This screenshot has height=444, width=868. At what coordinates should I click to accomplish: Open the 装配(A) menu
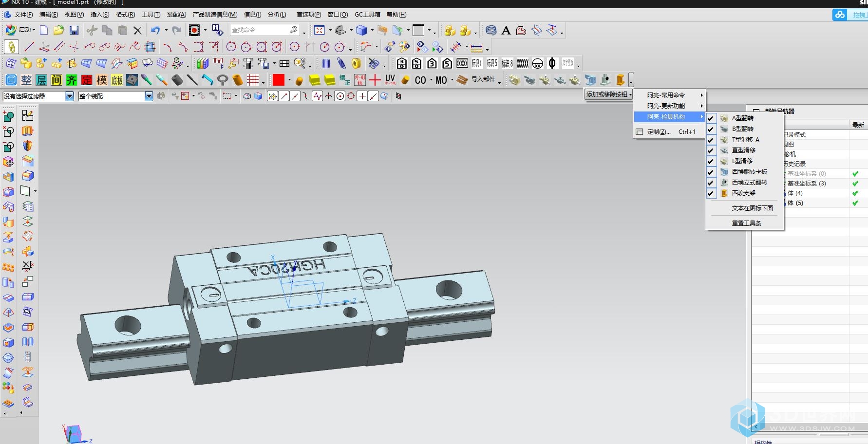pos(176,15)
